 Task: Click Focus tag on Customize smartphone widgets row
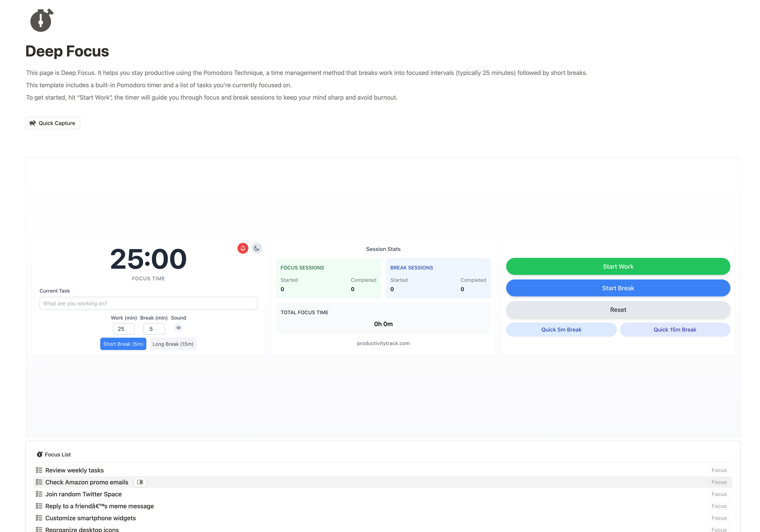(719, 518)
